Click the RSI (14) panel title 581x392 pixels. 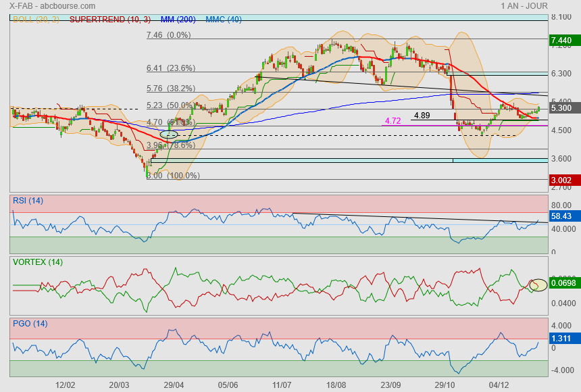[28, 201]
